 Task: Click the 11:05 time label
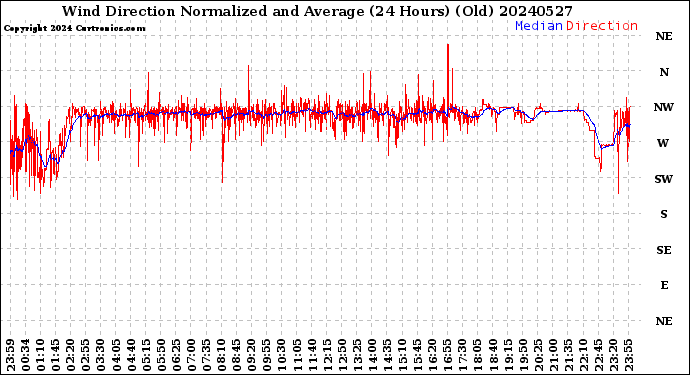pos(297,355)
